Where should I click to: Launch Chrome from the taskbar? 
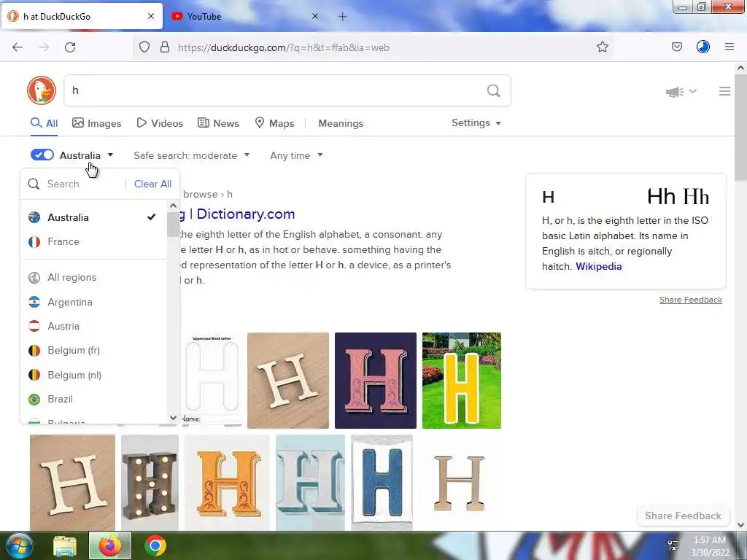click(155, 545)
